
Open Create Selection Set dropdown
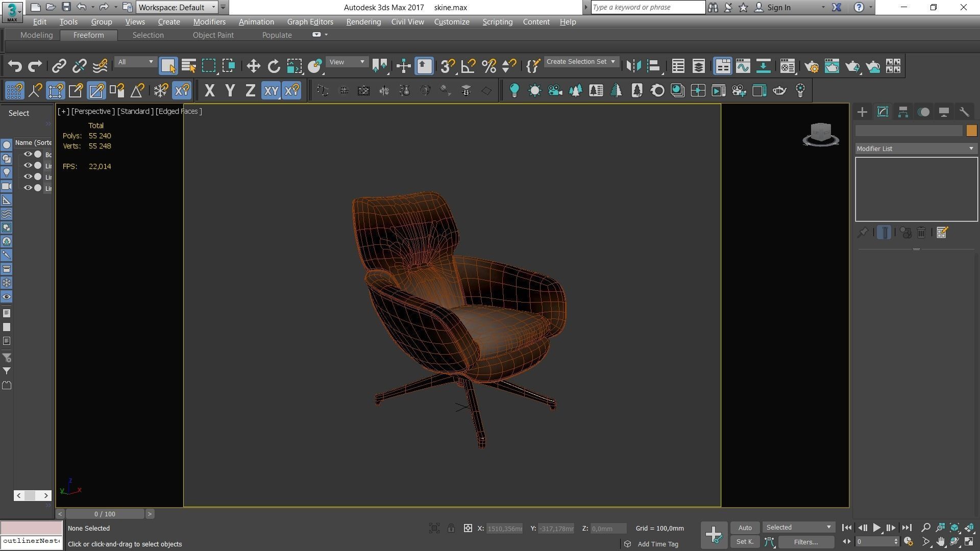click(x=580, y=62)
